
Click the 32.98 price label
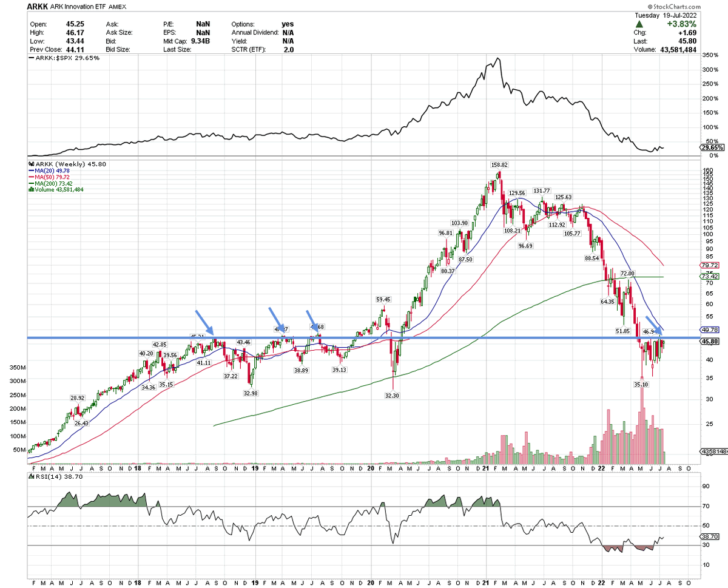pyautogui.click(x=251, y=393)
